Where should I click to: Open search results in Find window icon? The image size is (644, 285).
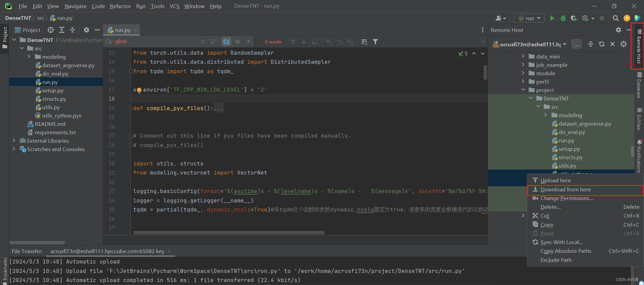coord(365,42)
